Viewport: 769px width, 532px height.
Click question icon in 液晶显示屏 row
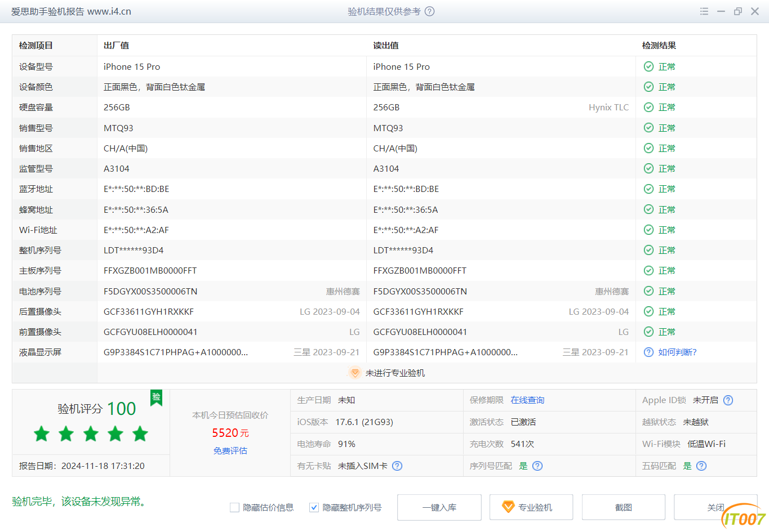(x=648, y=352)
